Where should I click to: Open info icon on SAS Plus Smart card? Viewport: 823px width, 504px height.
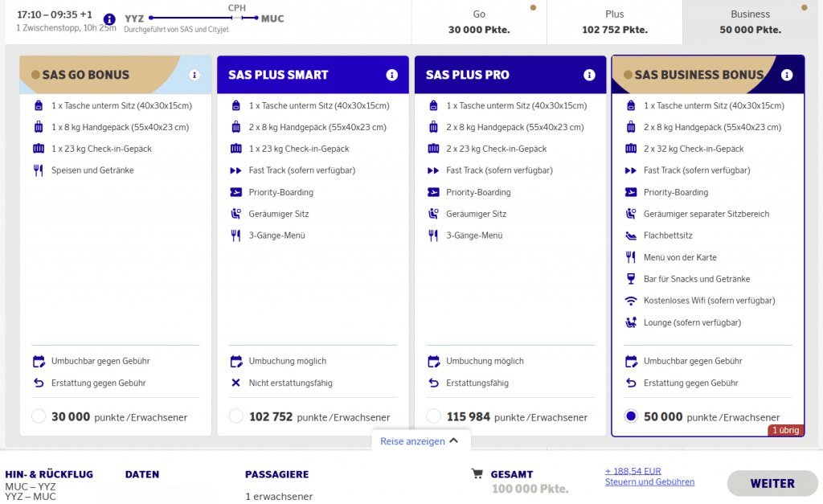[391, 75]
